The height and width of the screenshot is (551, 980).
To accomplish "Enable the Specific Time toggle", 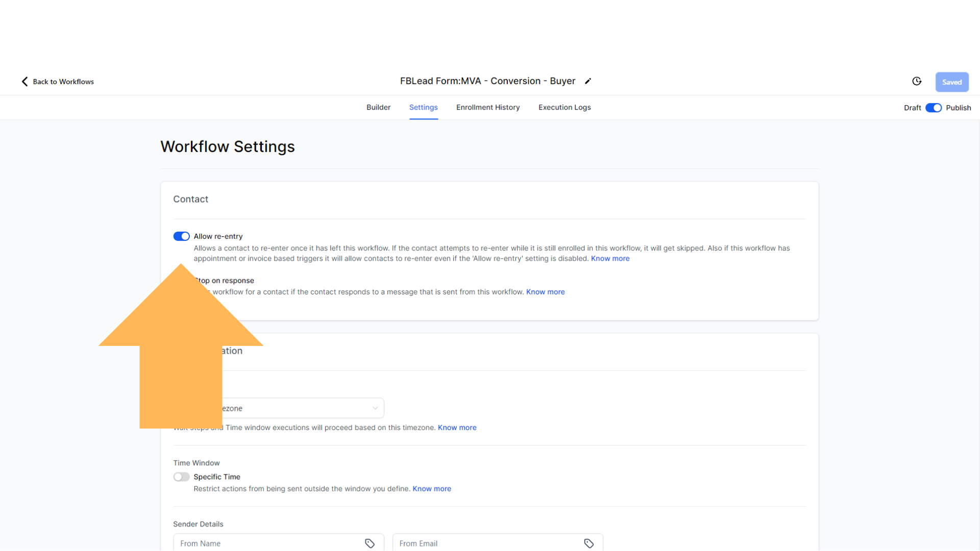I will [181, 477].
